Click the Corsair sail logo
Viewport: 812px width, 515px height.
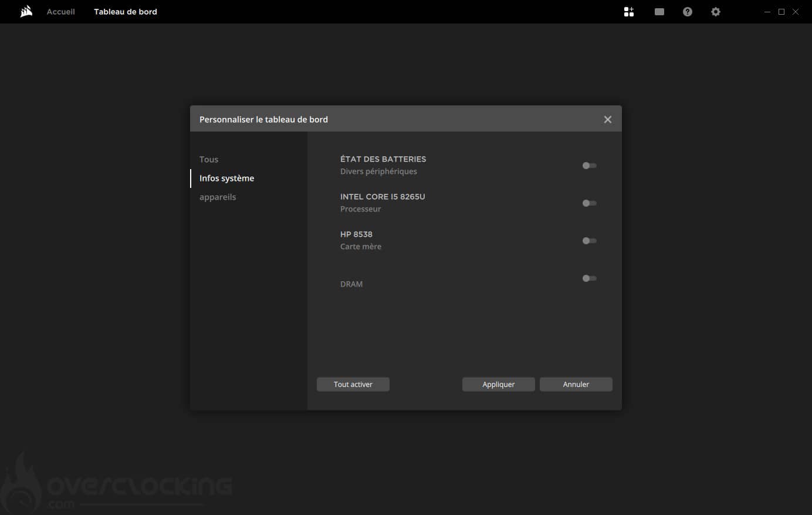pos(26,12)
